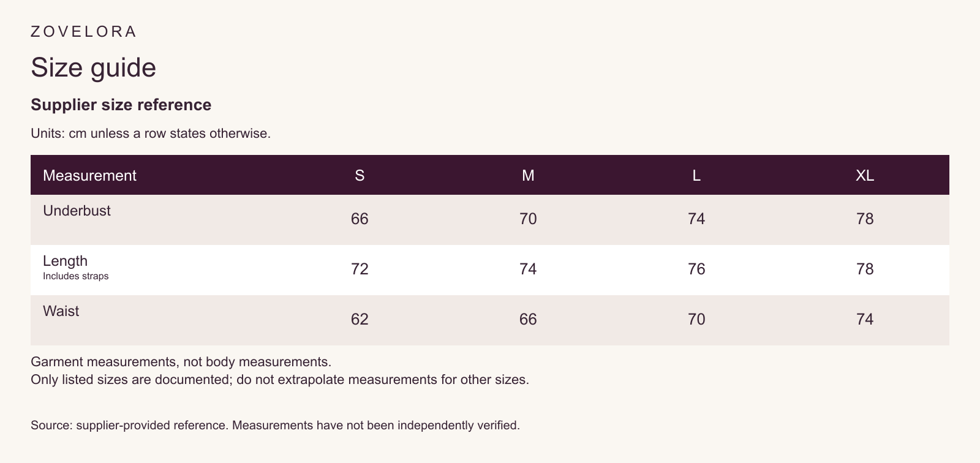980x463 pixels.
Task: Select Length value 74 for size M
Action: tap(528, 269)
